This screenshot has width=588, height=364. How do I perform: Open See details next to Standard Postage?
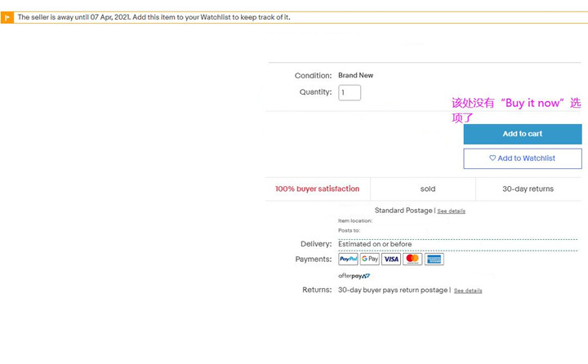point(451,211)
